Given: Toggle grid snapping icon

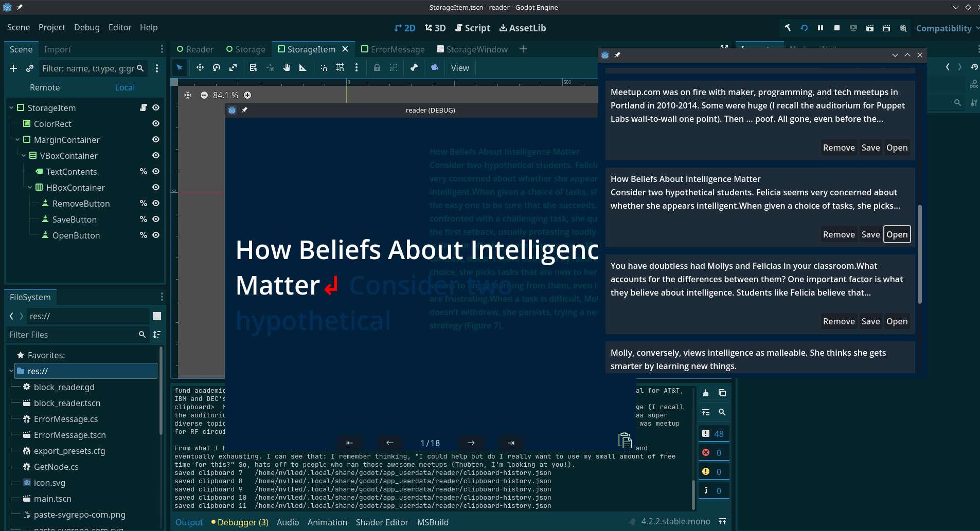Looking at the screenshot, I should tap(340, 68).
